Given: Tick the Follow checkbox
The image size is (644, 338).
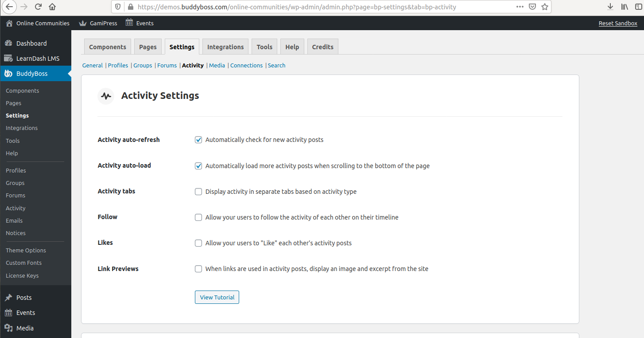Looking at the screenshot, I should click(x=198, y=217).
